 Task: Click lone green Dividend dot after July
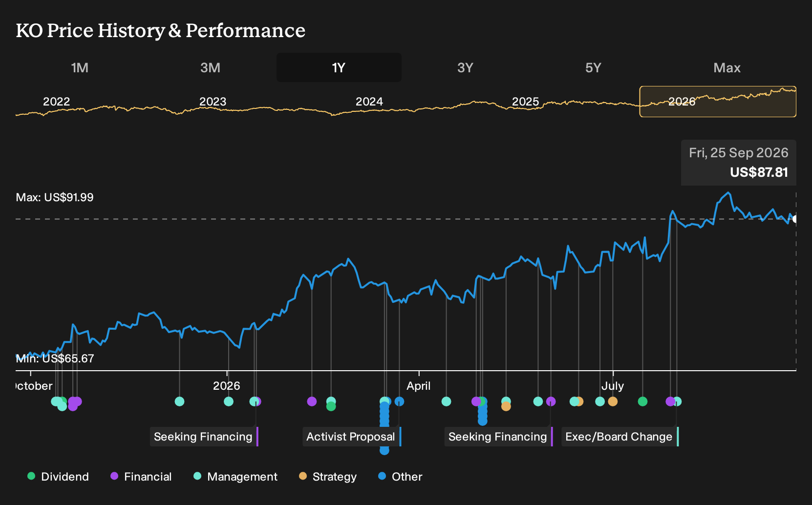pyautogui.click(x=642, y=401)
